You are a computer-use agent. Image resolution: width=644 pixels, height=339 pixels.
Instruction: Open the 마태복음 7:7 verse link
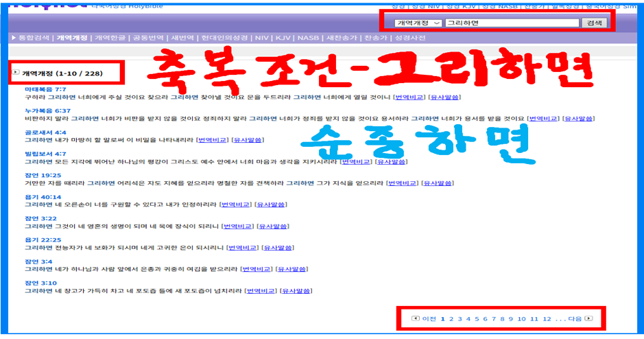tap(45, 89)
